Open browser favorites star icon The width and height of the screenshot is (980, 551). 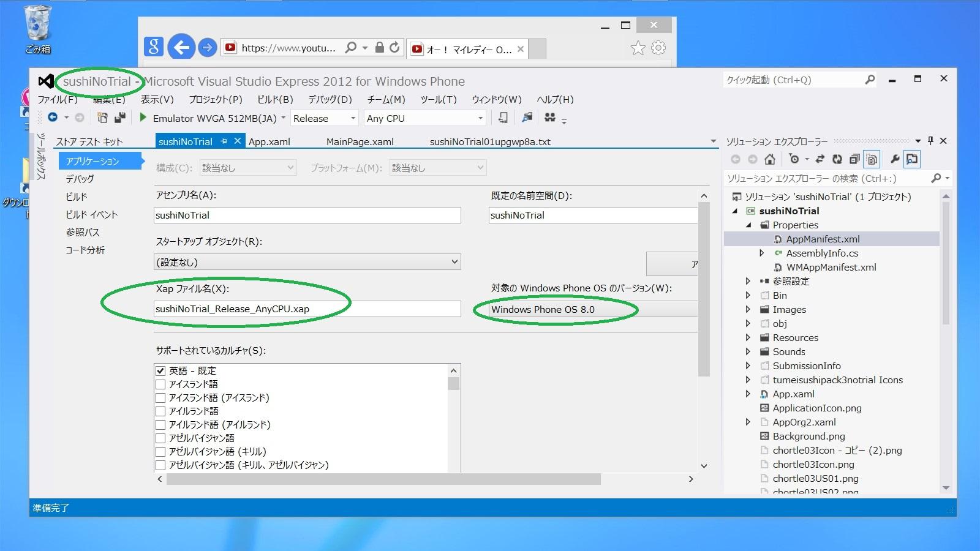638,48
